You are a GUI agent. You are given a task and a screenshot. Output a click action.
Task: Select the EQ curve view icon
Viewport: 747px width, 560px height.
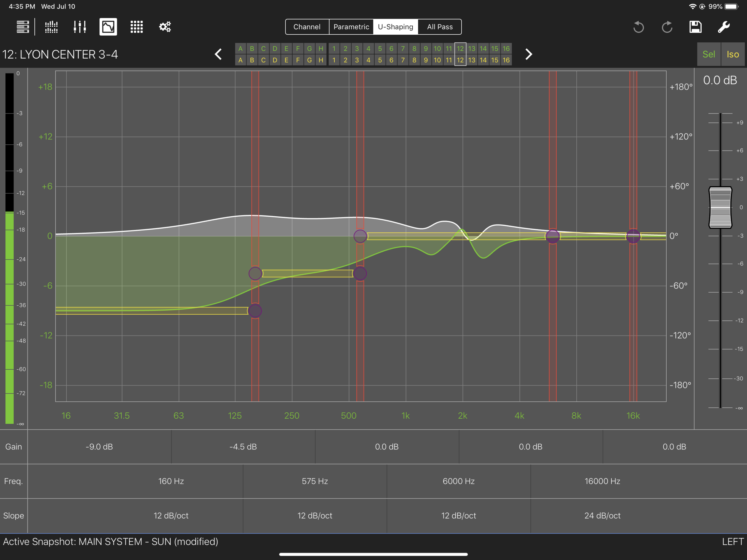[x=108, y=27]
